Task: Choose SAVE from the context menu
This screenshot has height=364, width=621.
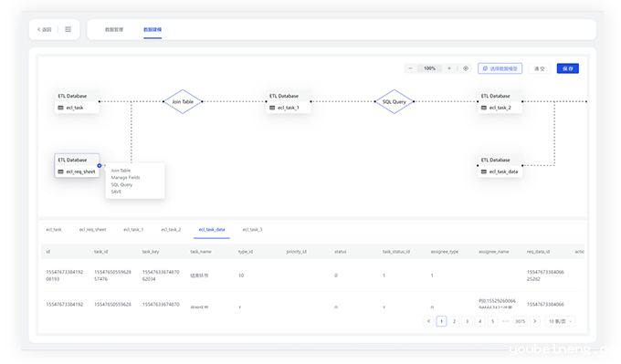Action: [116, 192]
